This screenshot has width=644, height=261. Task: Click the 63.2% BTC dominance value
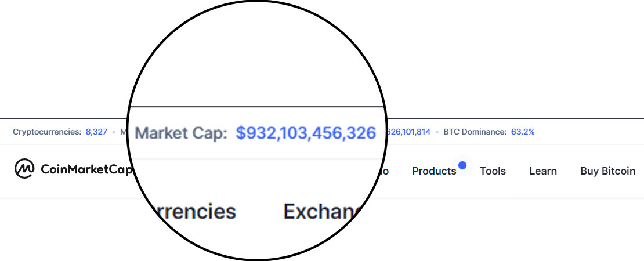coord(523,132)
